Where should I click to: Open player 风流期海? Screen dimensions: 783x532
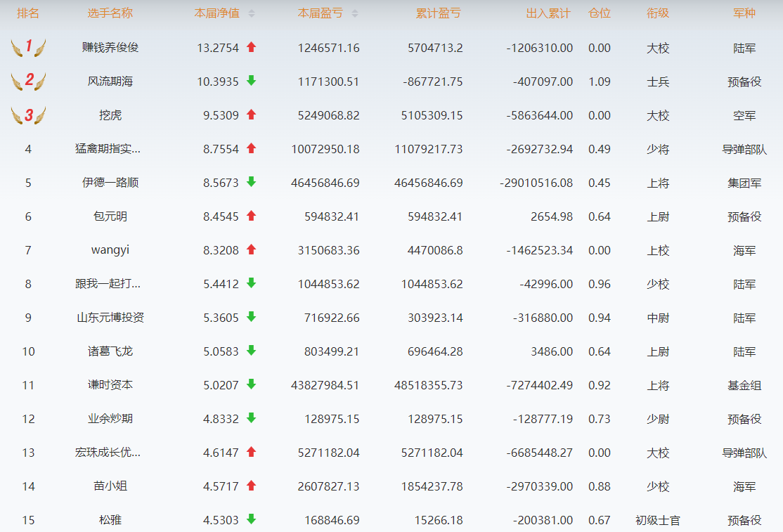pos(110,82)
